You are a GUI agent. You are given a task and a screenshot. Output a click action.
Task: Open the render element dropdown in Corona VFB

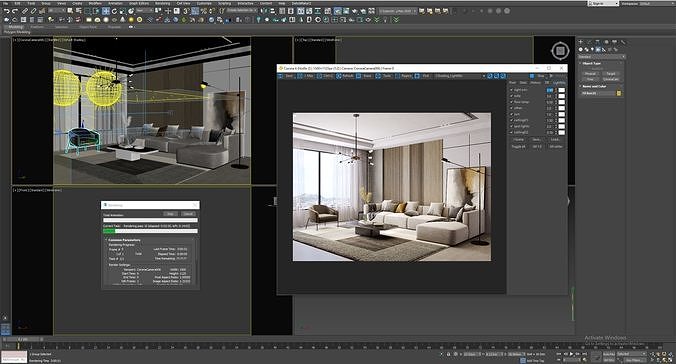(460, 76)
